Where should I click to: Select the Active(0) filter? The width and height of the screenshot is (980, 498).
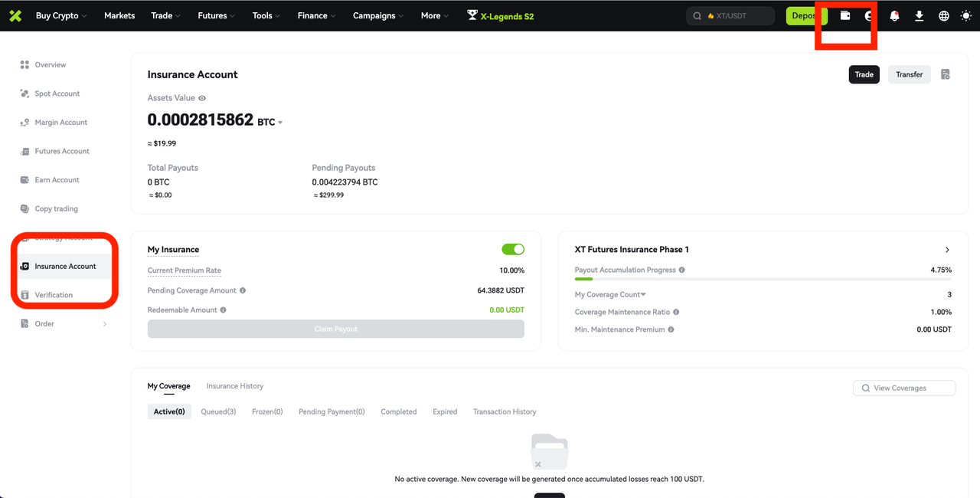point(169,411)
